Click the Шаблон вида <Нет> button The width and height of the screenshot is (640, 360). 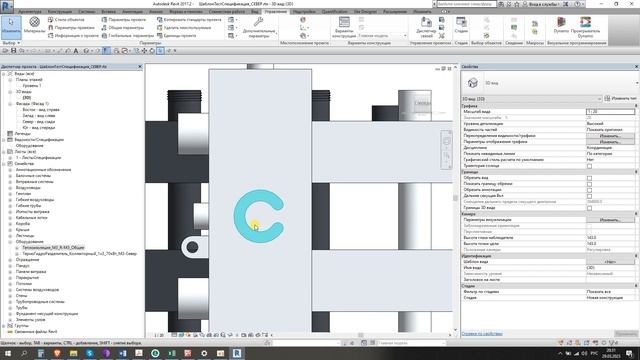610,262
